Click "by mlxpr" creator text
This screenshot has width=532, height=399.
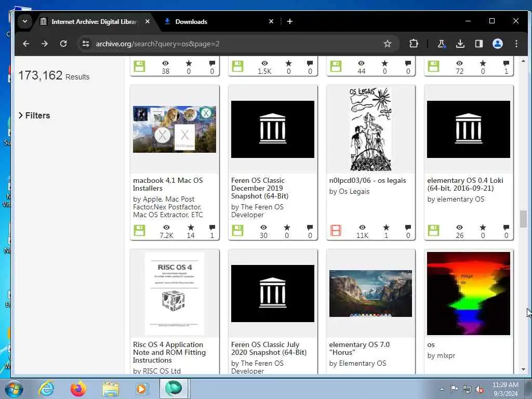441,355
